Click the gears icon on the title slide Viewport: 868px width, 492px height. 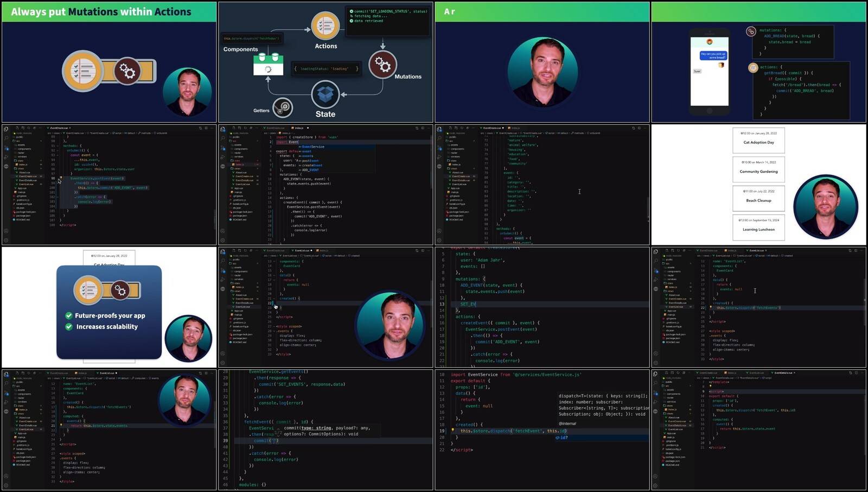click(127, 71)
